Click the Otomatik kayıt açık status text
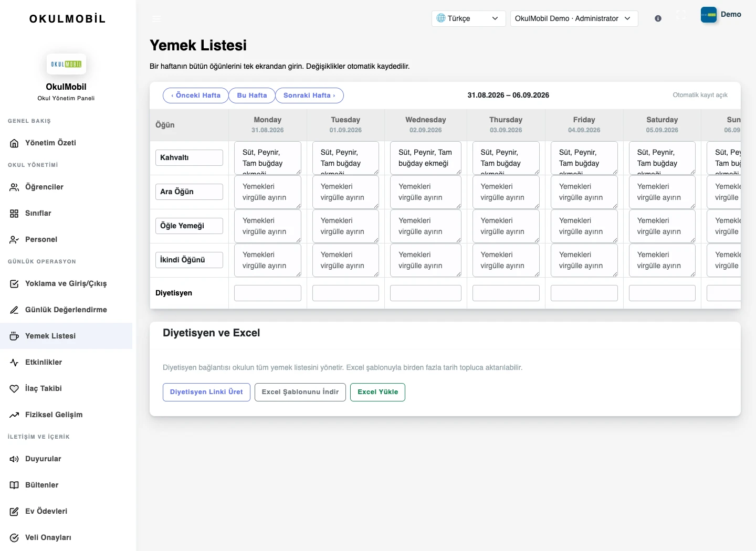756x551 pixels. coord(700,95)
